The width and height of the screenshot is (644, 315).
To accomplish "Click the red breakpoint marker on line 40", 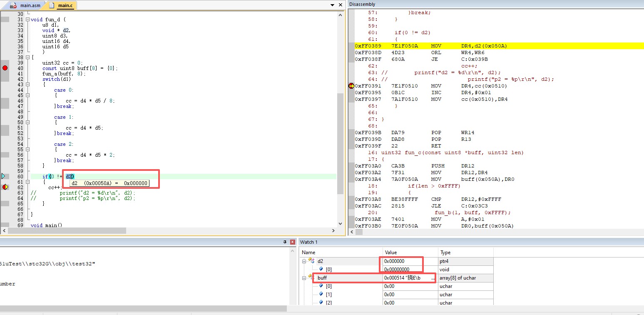I will tap(5, 68).
